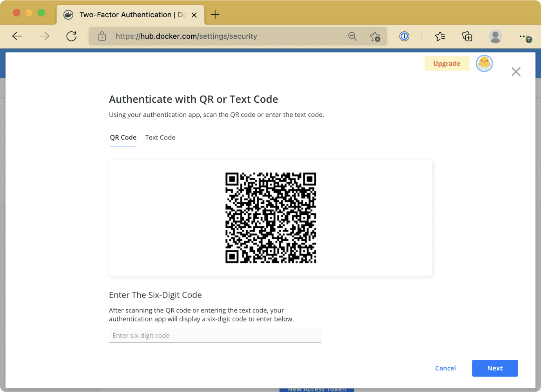Click the Docker Hub user avatar
541x392 pixels.
[x=484, y=64]
